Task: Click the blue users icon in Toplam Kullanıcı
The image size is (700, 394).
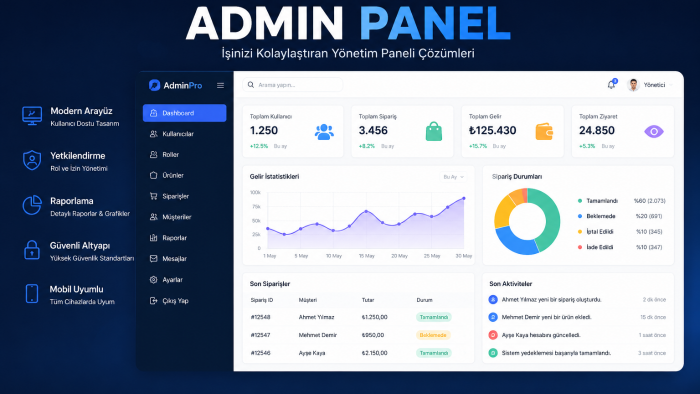Action: coord(324,132)
